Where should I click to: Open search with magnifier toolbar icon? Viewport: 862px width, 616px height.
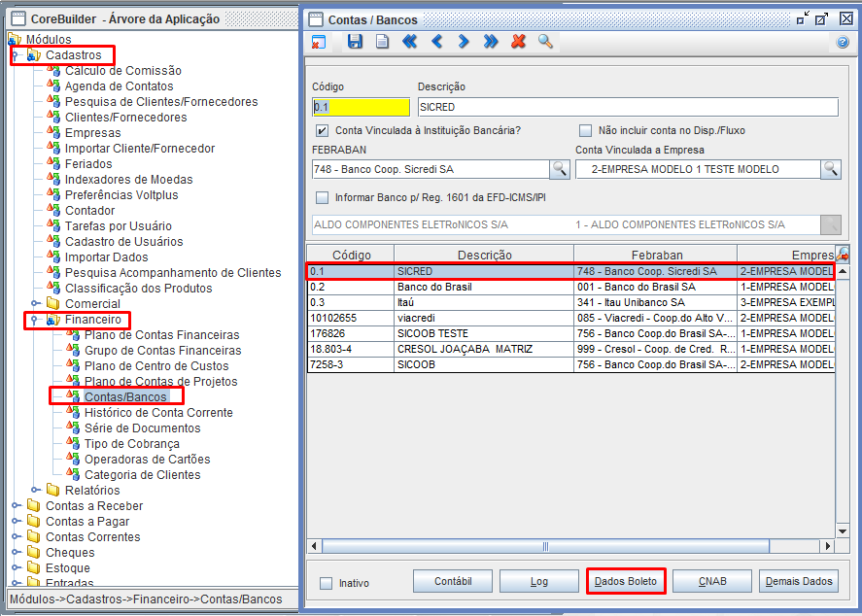545,41
